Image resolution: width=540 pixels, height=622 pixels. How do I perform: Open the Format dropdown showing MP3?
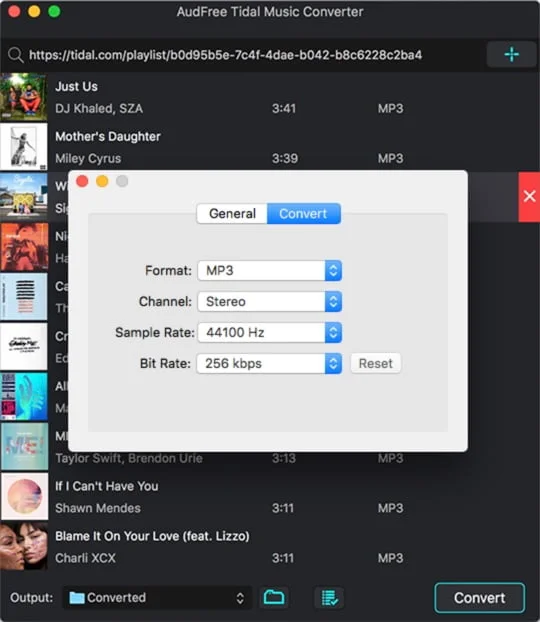[x=269, y=271]
